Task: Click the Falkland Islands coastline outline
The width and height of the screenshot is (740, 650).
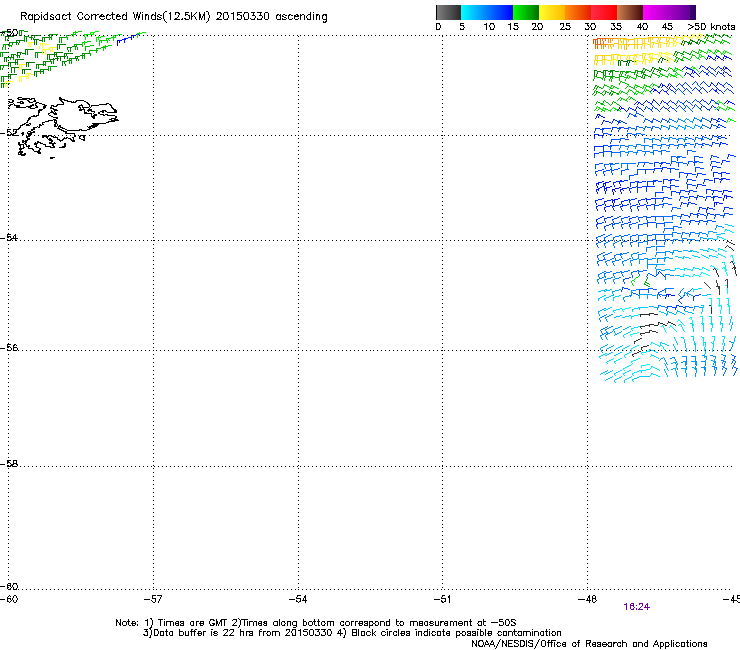Action: (61, 127)
